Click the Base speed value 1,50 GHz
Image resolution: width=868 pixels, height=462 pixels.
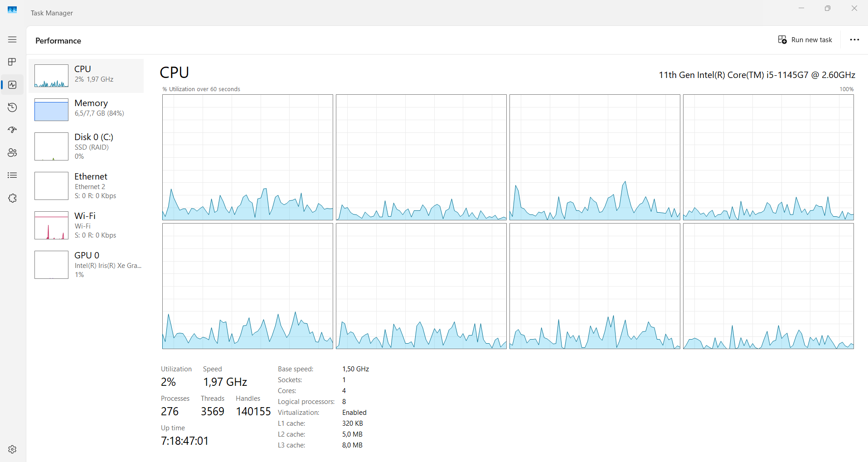click(355, 369)
